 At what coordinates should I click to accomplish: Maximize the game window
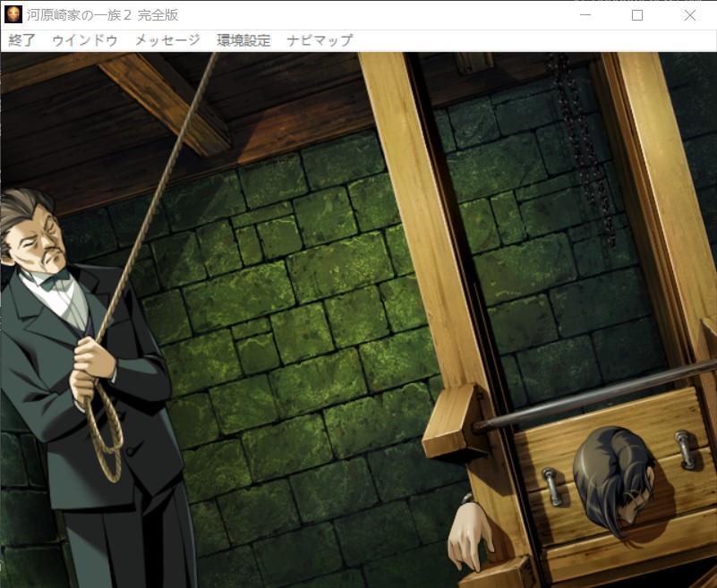[x=637, y=15]
